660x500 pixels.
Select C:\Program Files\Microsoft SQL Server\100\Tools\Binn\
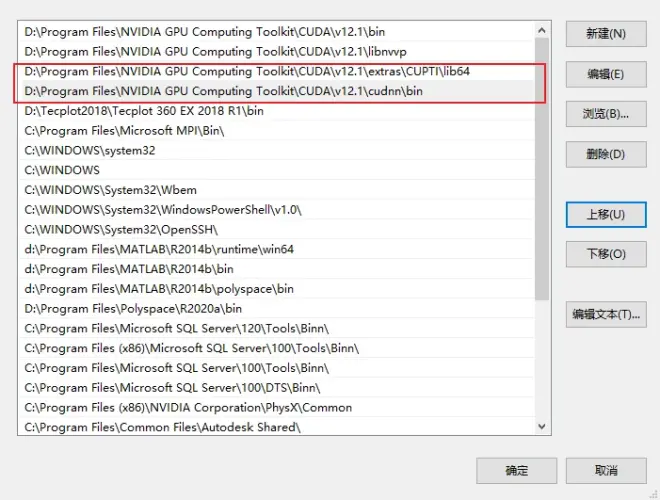(x=276, y=368)
